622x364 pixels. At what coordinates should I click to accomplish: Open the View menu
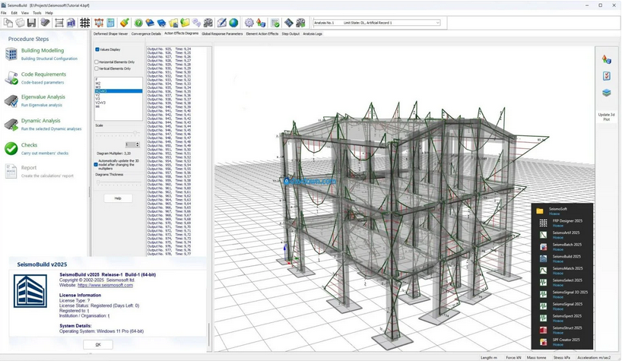click(25, 13)
